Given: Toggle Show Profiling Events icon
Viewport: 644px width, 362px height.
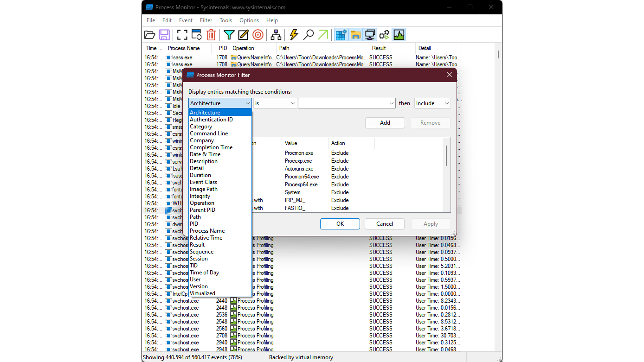Looking at the screenshot, I should point(399,35).
